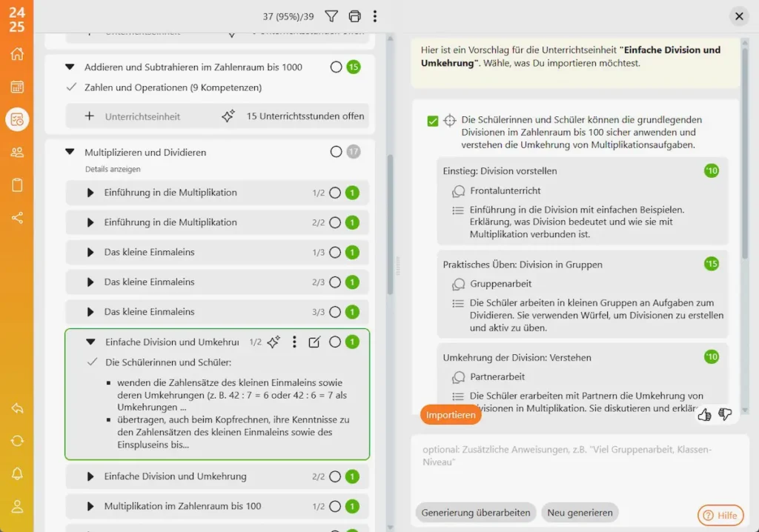Click the thumbs up feedback icon
The image size is (759, 532).
pos(704,414)
